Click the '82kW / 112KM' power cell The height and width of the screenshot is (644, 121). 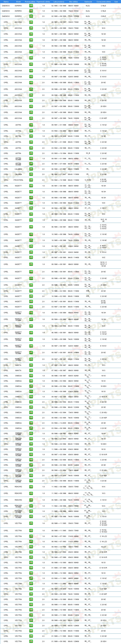coord(73,136)
